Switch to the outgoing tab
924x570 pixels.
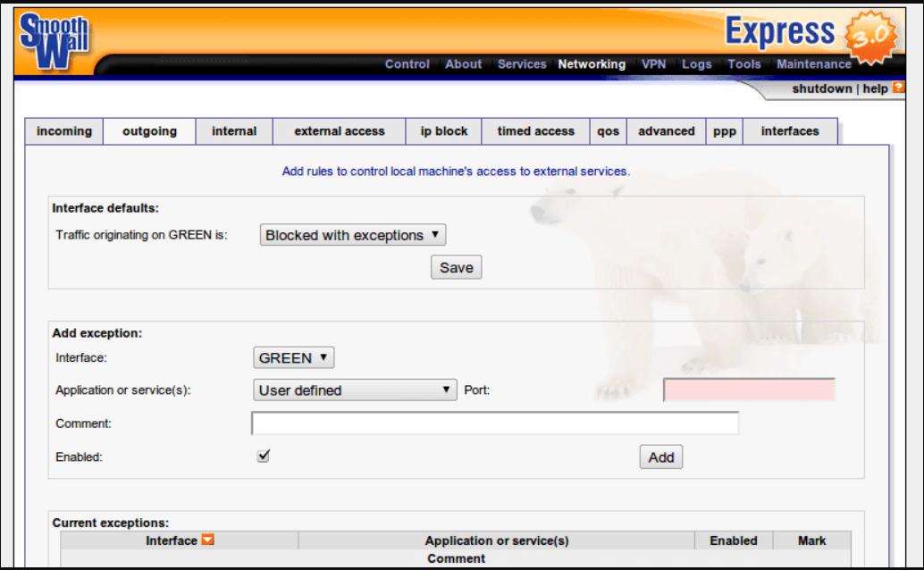(149, 130)
